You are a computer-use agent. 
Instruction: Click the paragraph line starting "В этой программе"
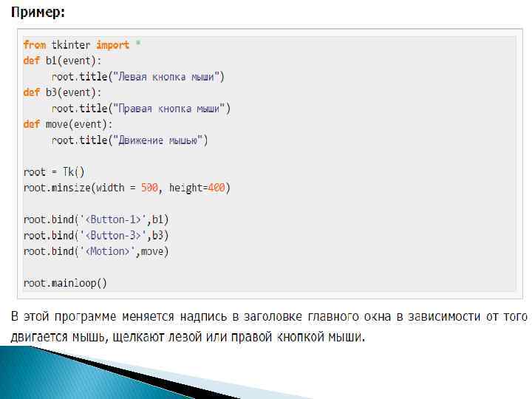[x=270, y=316]
